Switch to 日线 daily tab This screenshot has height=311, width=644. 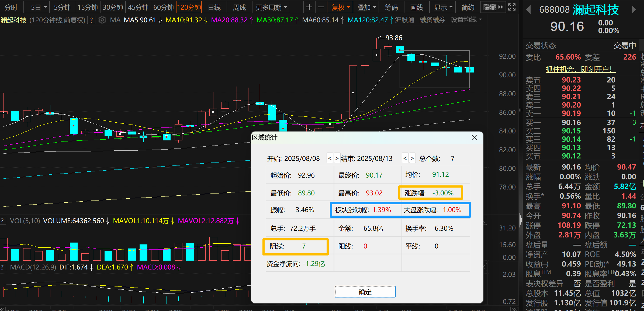click(214, 7)
